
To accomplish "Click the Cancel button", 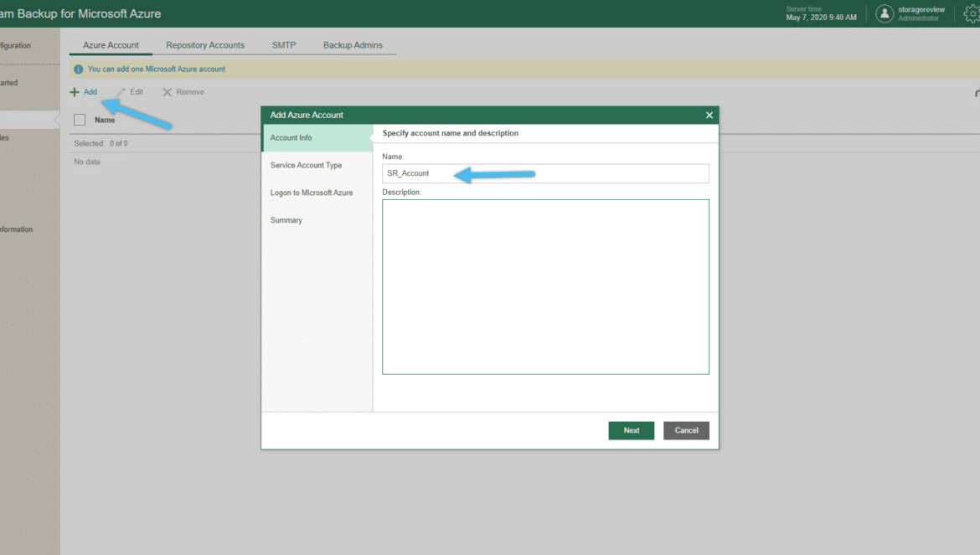I will pyautogui.click(x=686, y=430).
